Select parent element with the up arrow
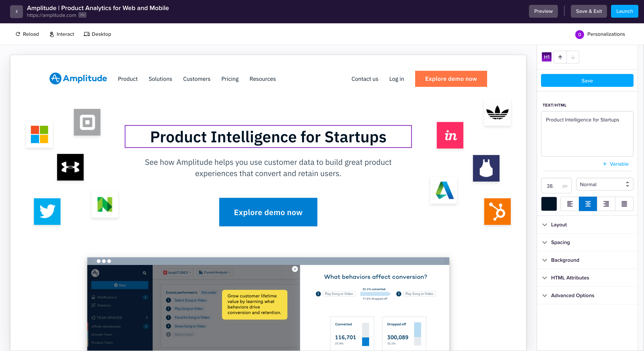 coord(560,57)
